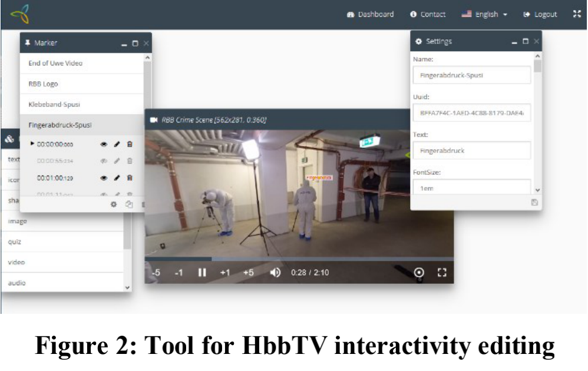
Task: Open the Contact page
Action: click(428, 14)
